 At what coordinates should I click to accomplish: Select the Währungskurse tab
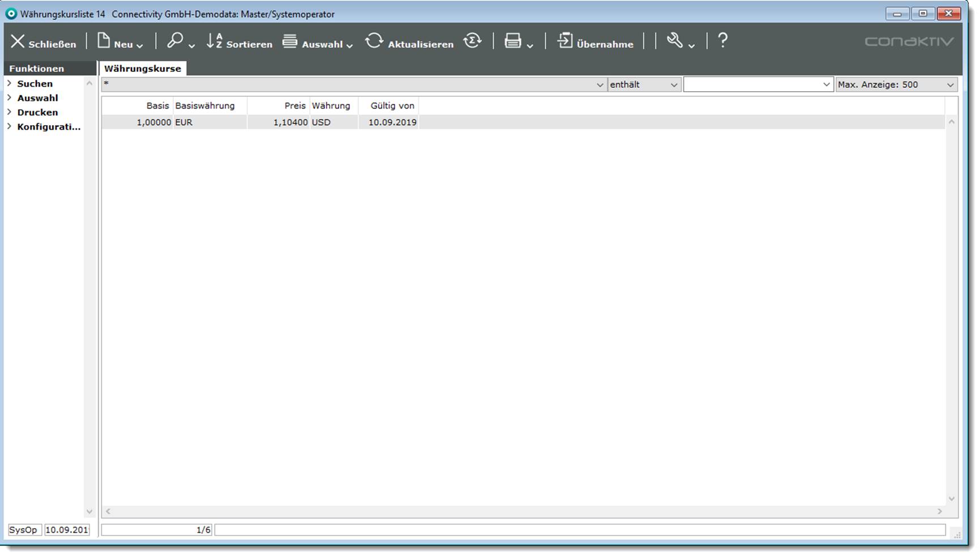click(x=143, y=68)
